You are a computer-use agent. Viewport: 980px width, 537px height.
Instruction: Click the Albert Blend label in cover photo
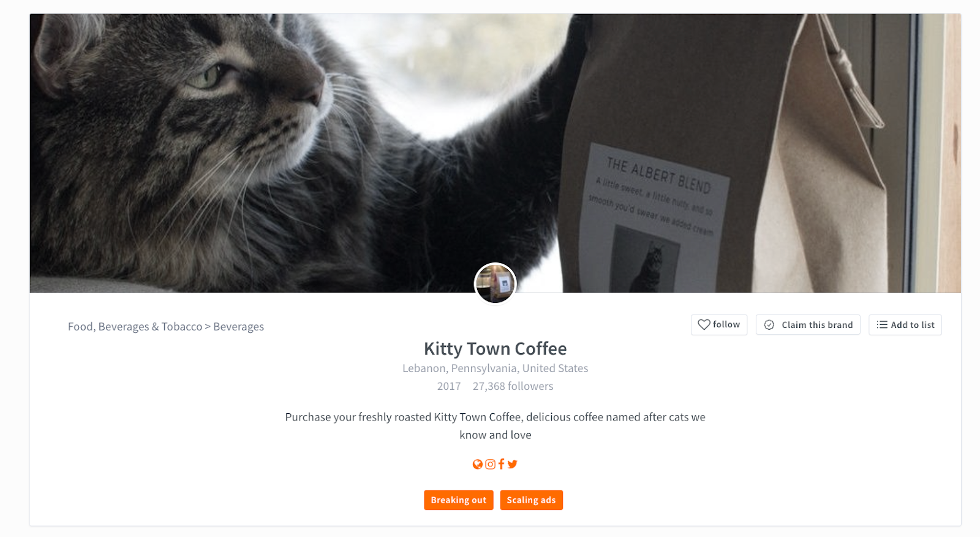(x=658, y=175)
